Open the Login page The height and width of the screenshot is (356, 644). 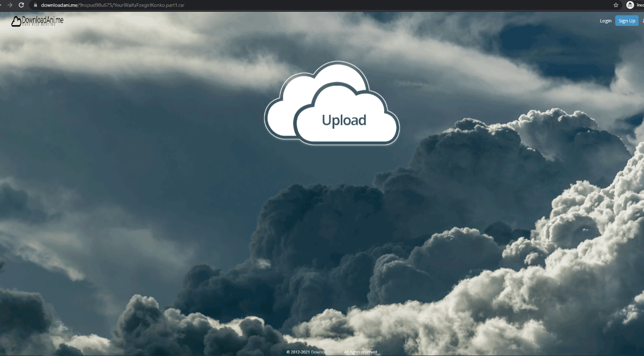605,21
